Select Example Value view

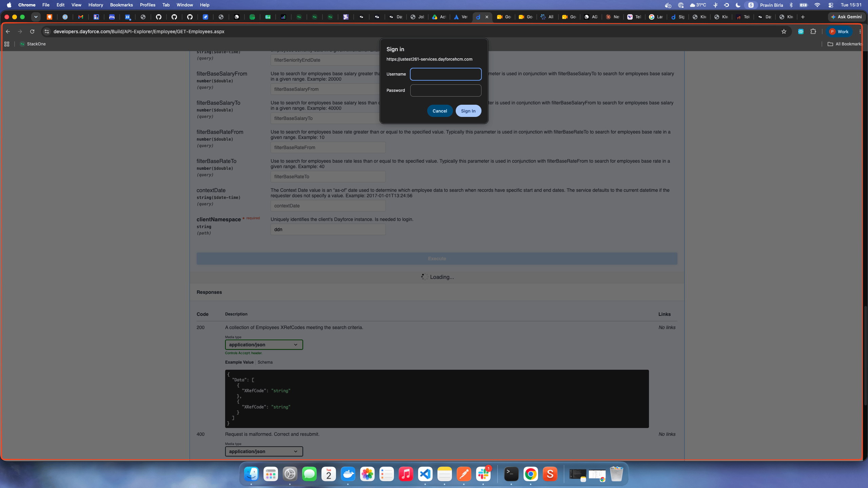click(239, 362)
